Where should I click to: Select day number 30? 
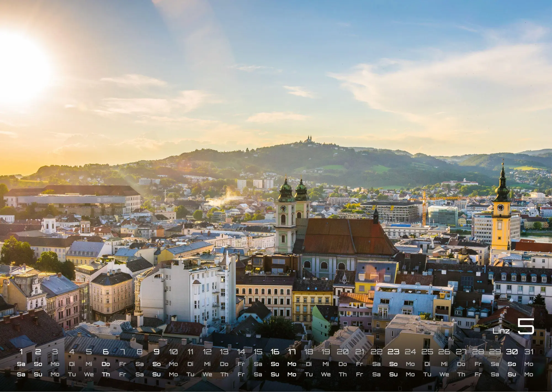tap(512, 352)
